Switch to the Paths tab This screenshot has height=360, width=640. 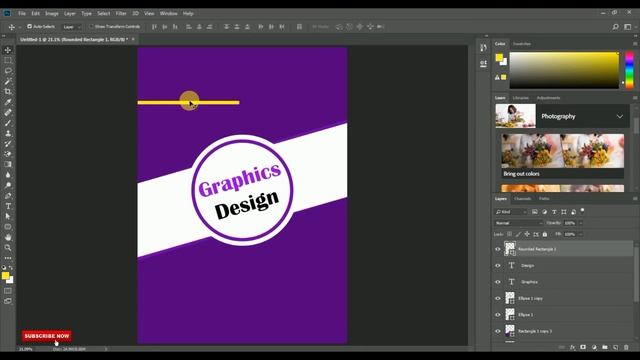tap(544, 199)
